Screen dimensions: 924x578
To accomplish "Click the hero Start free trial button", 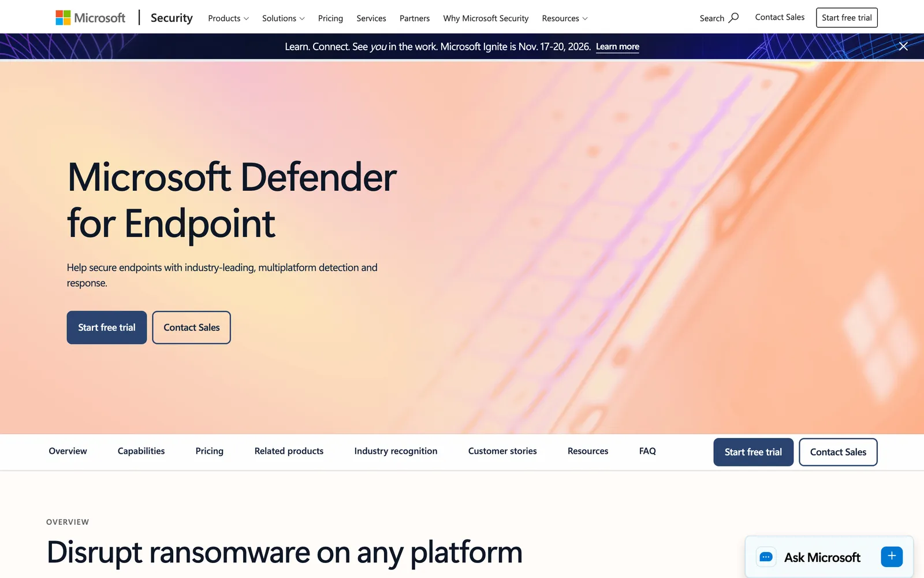I will pos(107,328).
